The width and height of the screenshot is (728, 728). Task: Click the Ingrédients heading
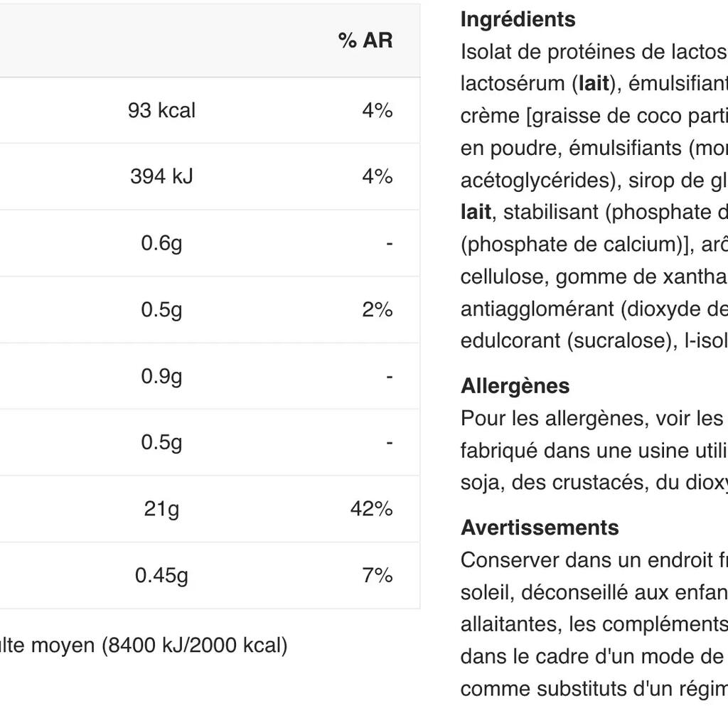(x=518, y=19)
